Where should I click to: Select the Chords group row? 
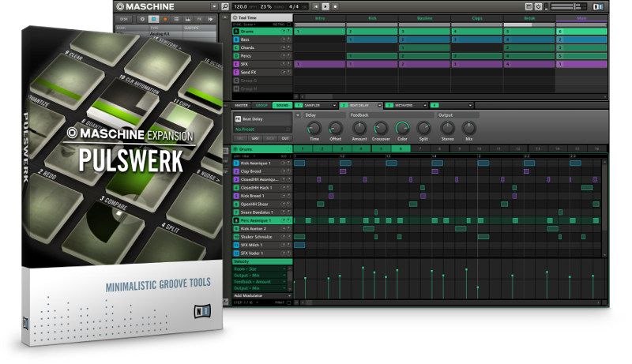click(262, 47)
